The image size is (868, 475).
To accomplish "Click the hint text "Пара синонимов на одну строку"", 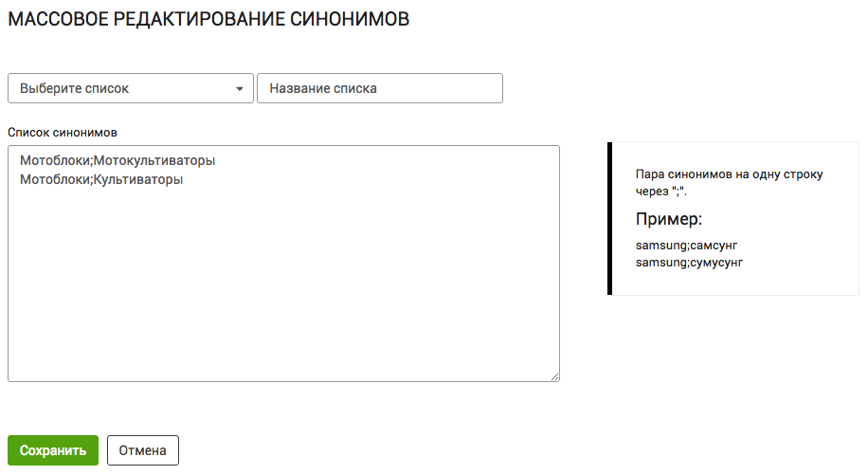I will (729, 175).
